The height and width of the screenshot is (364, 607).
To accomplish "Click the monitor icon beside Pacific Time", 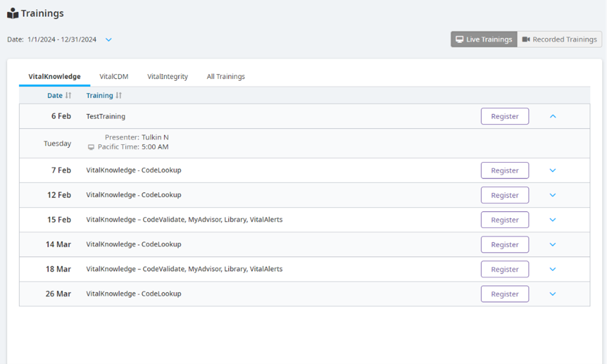I will click(91, 147).
